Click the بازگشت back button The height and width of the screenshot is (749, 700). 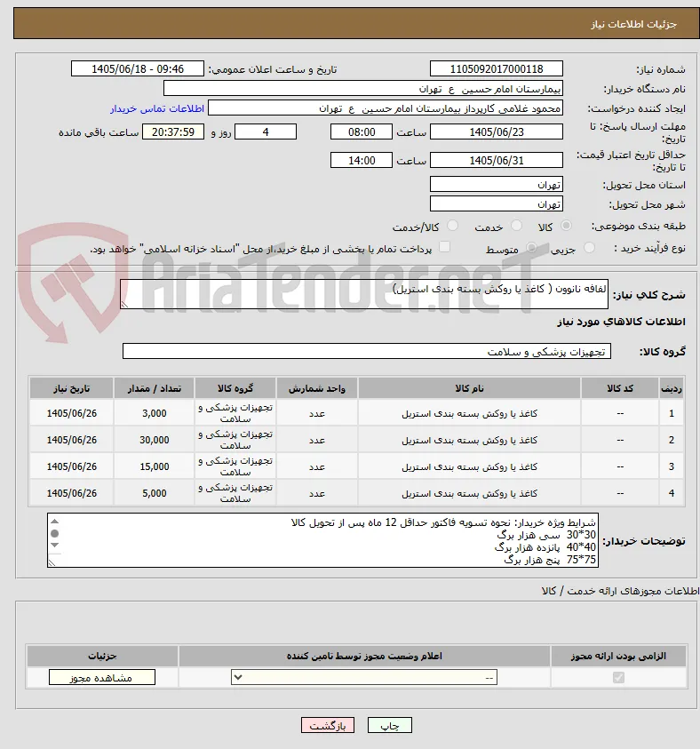[x=327, y=726]
